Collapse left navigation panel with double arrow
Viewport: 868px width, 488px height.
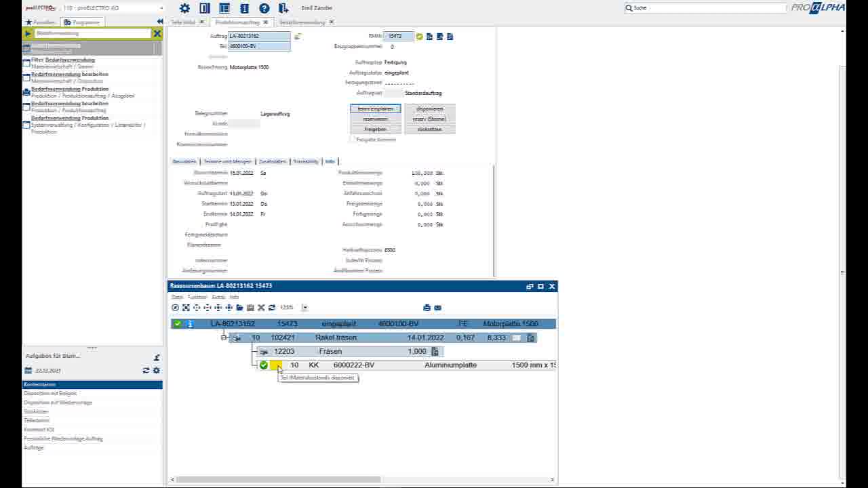(x=160, y=22)
